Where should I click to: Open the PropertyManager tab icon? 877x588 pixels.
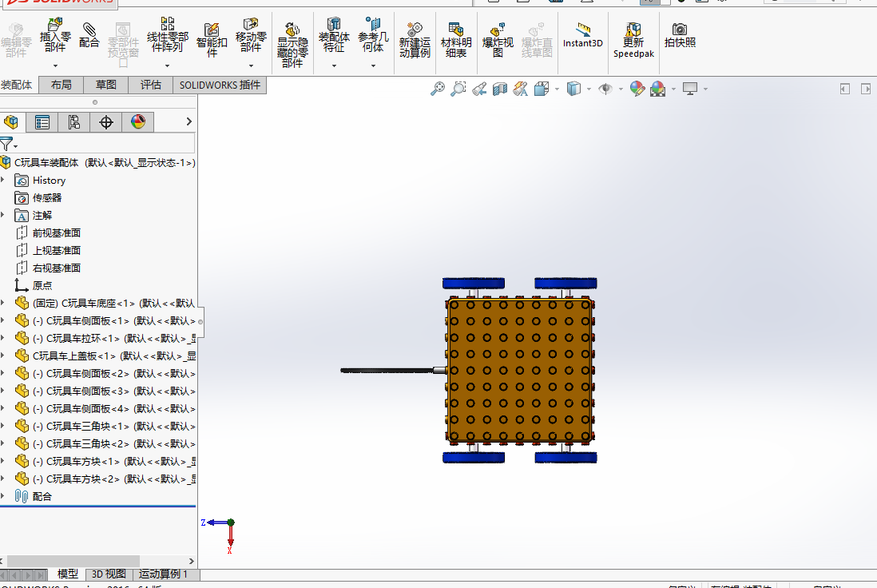tap(42, 122)
